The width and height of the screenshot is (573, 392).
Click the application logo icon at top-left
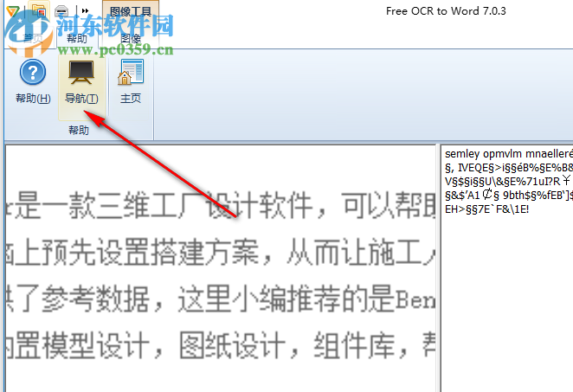coord(12,11)
